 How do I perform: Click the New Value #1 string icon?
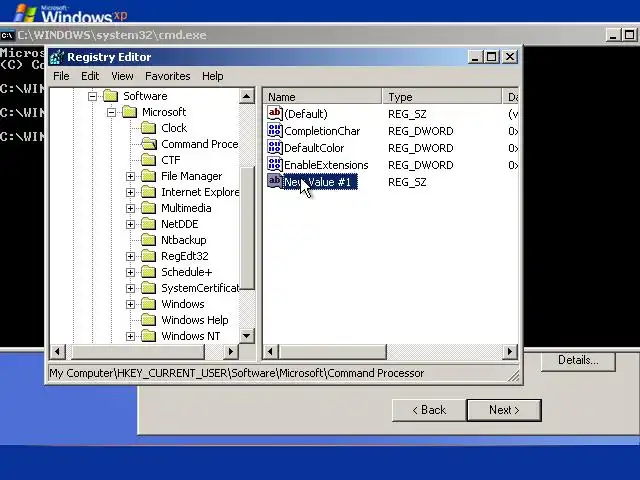[x=275, y=181]
